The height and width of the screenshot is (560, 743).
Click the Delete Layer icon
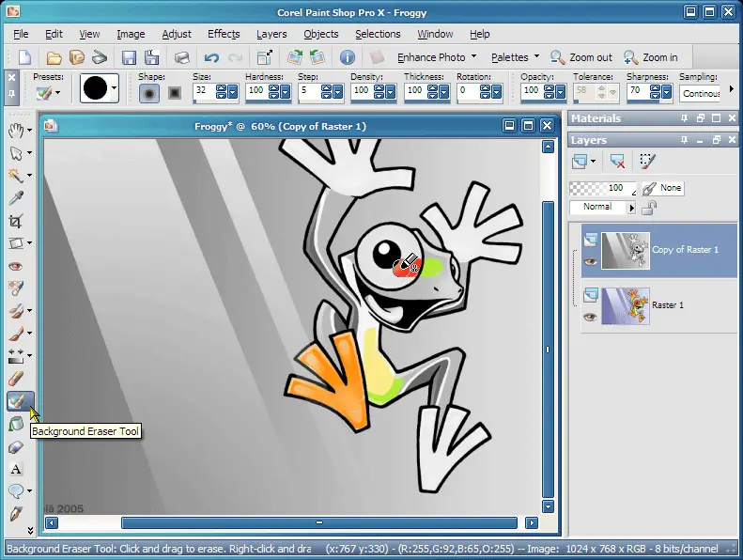(x=617, y=162)
